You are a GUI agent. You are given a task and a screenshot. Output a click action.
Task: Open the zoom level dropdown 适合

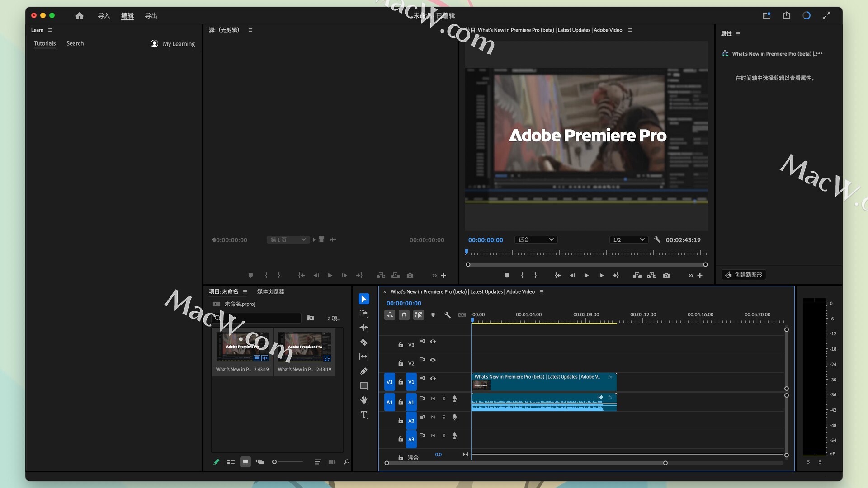536,240
